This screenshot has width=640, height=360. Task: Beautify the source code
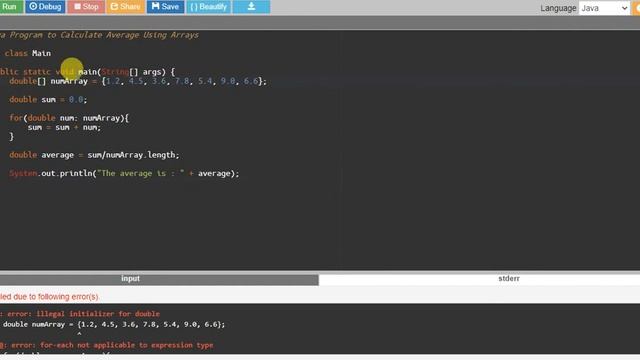pyautogui.click(x=209, y=7)
